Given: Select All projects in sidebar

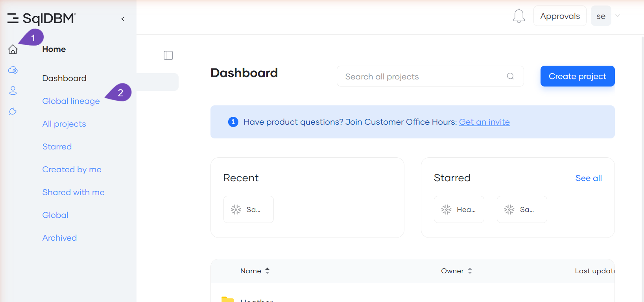Looking at the screenshot, I should (64, 124).
